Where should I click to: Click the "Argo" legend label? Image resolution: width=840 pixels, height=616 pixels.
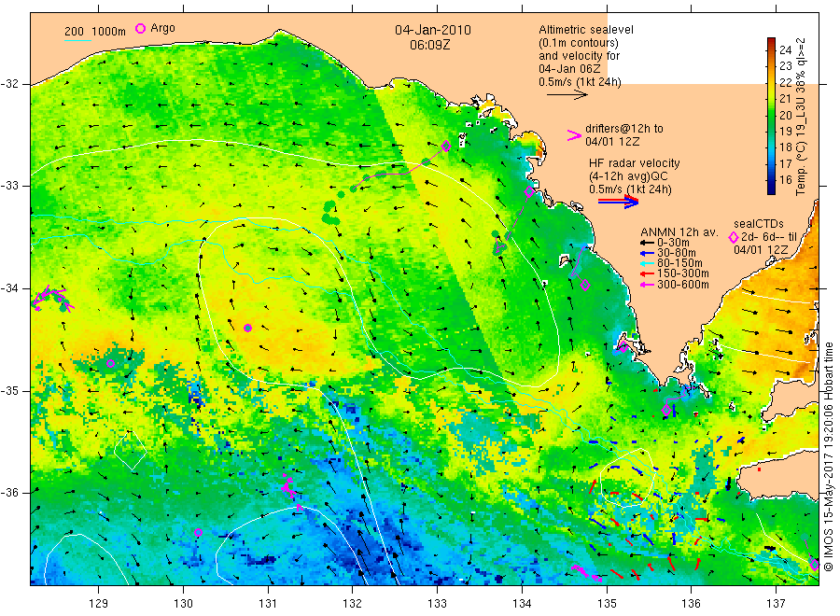point(162,28)
